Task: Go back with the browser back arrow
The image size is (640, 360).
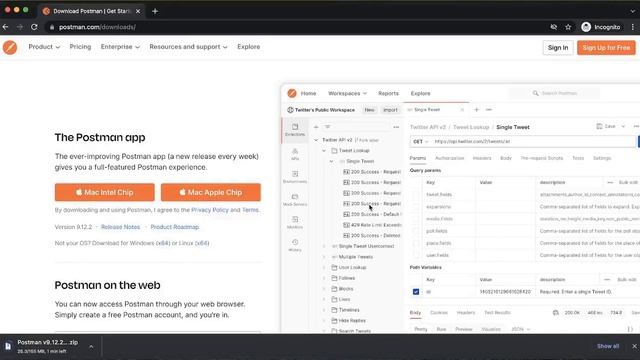Action: [x=5, y=27]
